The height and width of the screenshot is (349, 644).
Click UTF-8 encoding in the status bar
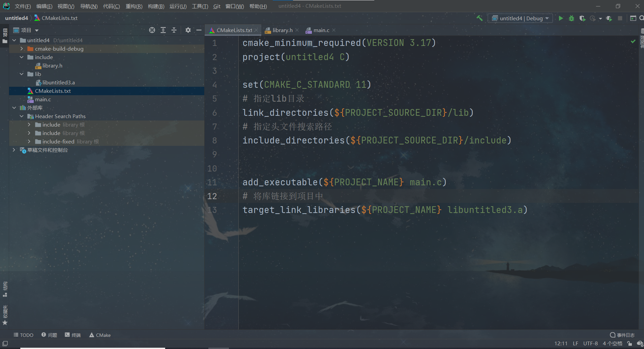[x=590, y=343]
